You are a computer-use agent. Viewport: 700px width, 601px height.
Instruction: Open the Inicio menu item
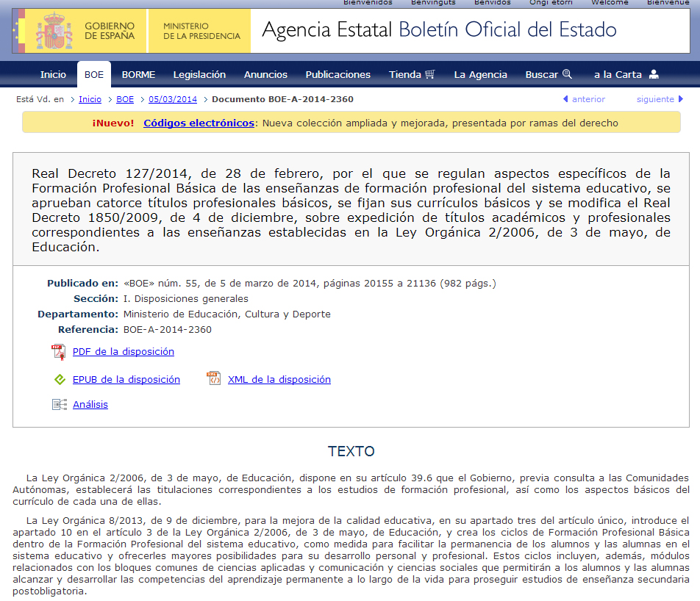click(53, 74)
